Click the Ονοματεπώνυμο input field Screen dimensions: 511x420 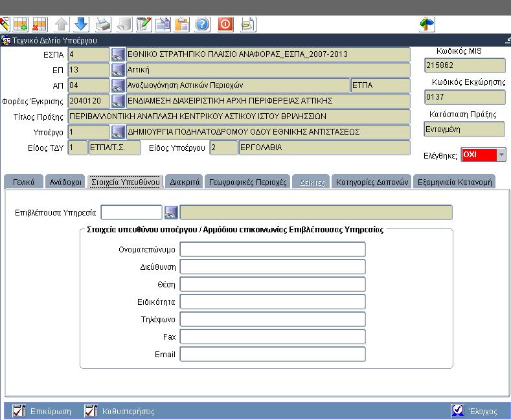tap(273, 249)
